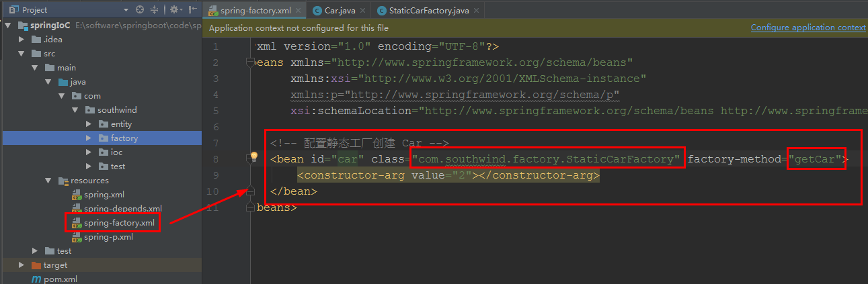This screenshot has width=868, height=284.
Task: Expand the test folder under src
Action: coord(35,251)
